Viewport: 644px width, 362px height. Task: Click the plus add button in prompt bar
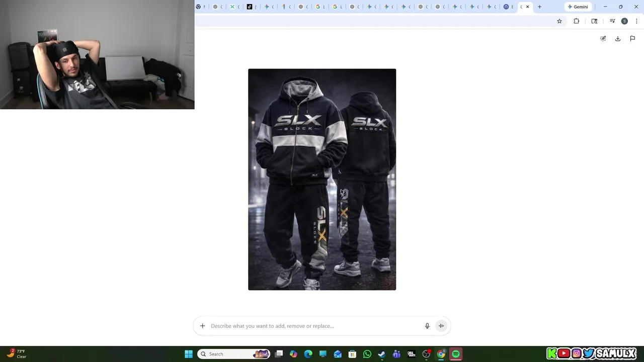[x=202, y=326]
